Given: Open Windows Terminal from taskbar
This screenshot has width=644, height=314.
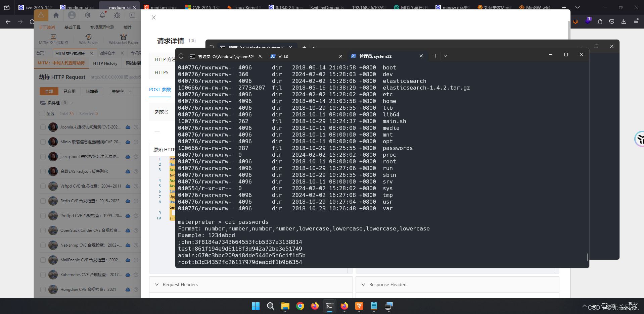Looking at the screenshot, I should pyautogui.click(x=330, y=306).
